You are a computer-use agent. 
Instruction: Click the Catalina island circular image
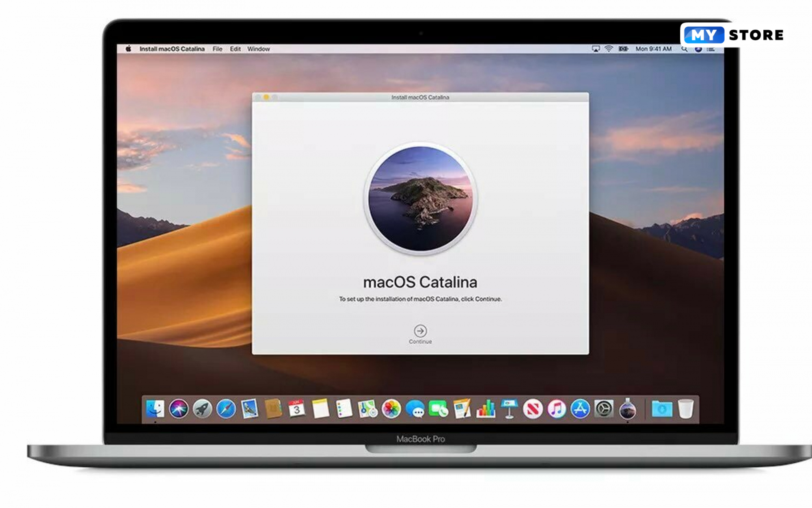click(x=420, y=198)
